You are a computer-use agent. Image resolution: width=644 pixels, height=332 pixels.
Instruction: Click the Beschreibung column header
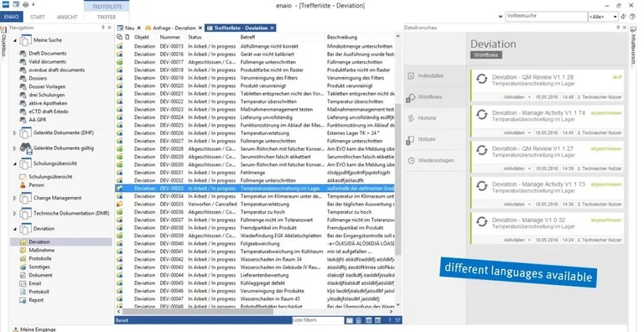click(342, 37)
